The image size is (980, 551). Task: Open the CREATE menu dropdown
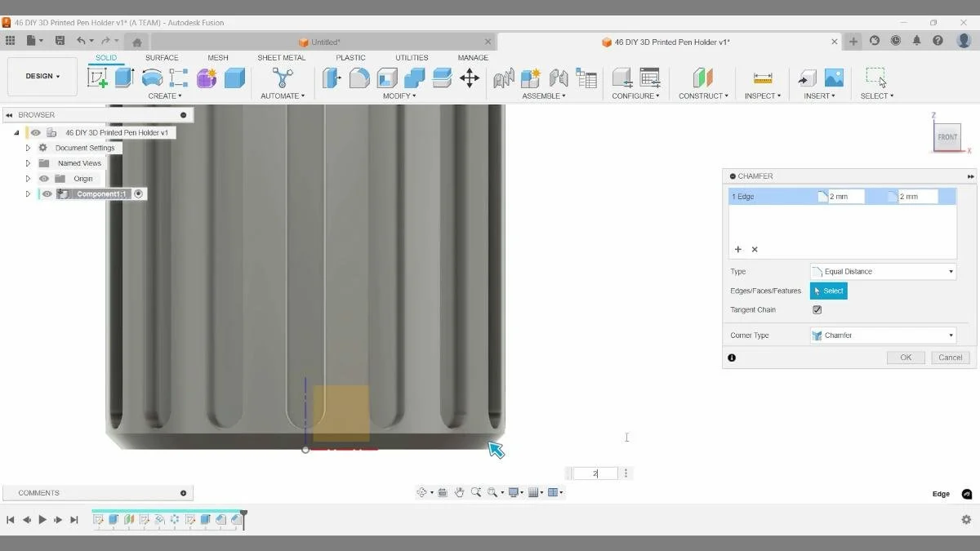pos(165,96)
